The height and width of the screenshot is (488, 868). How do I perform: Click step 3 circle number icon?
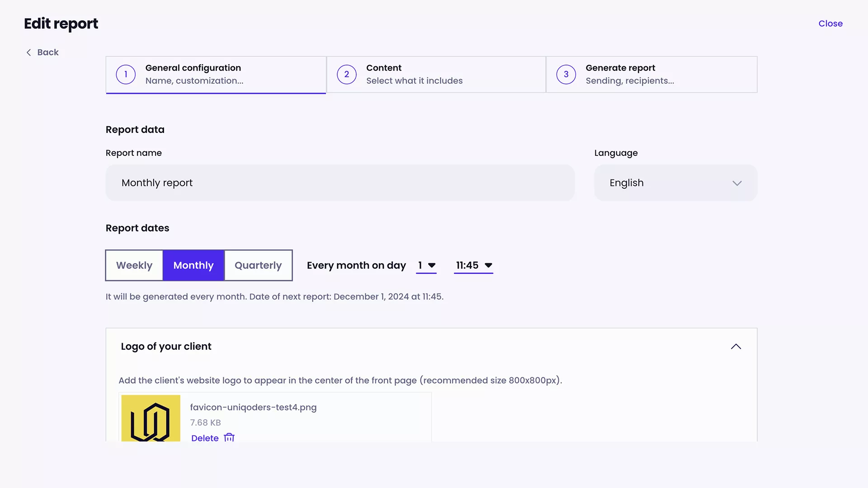coord(566,75)
